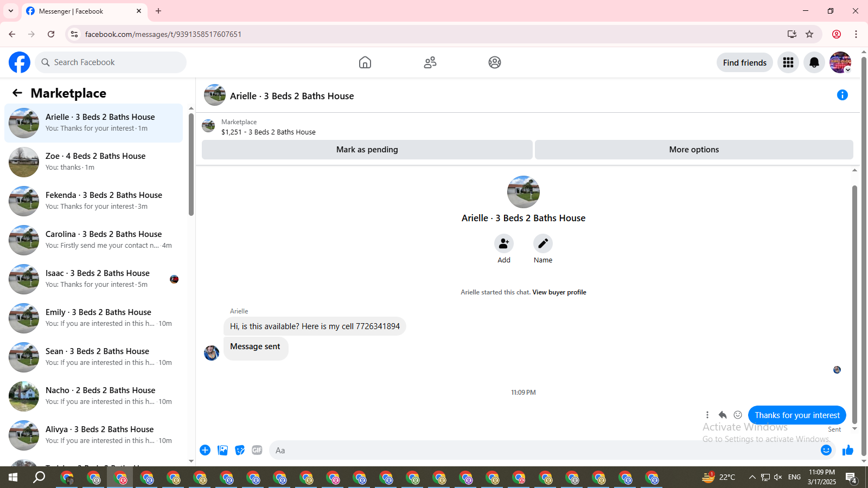Open the Friends icon in top navigation
Image resolution: width=868 pixels, height=488 pixels.
click(430, 62)
